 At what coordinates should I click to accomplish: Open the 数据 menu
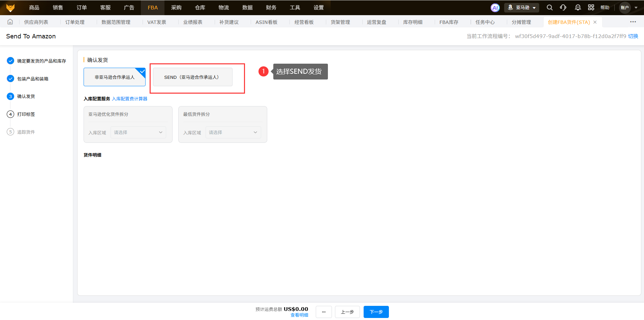click(247, 8)
